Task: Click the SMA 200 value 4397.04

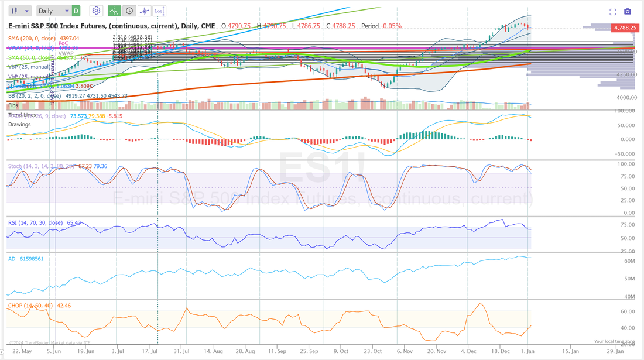Action: pyautogui.click(x=70, y=39)
